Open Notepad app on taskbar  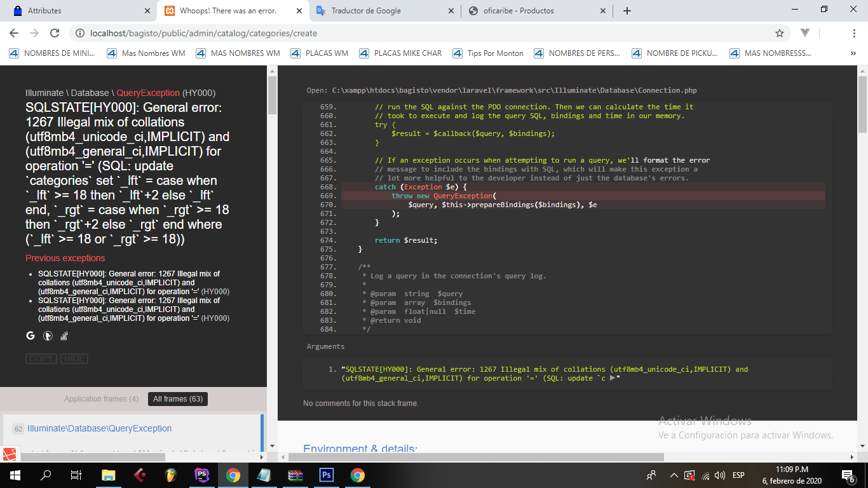click(264, 475)
